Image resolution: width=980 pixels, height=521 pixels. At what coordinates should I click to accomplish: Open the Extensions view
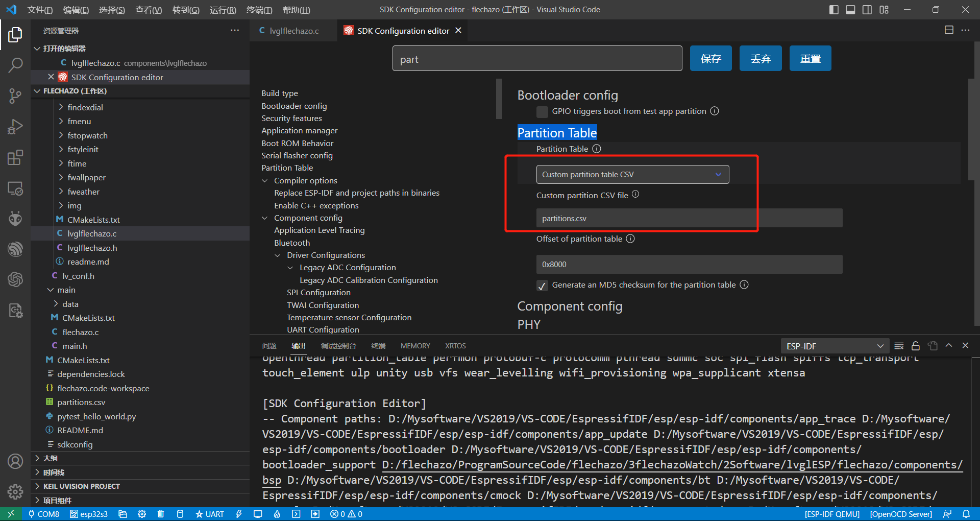15,157
